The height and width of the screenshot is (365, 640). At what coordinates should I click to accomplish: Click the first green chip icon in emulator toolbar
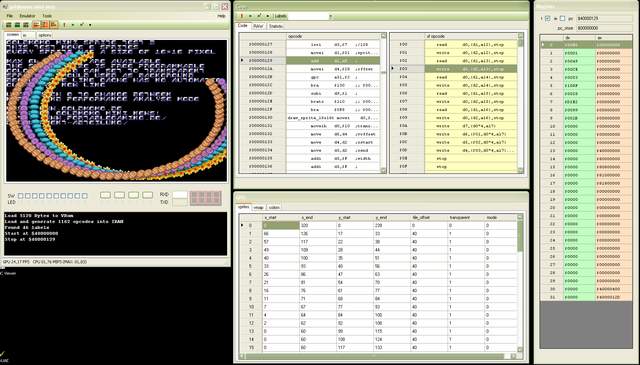point(9,25)
